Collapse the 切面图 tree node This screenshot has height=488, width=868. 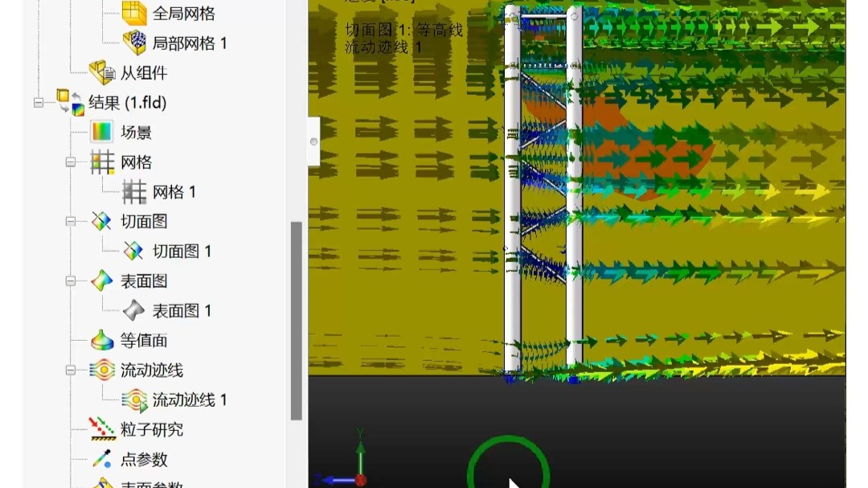70,222
